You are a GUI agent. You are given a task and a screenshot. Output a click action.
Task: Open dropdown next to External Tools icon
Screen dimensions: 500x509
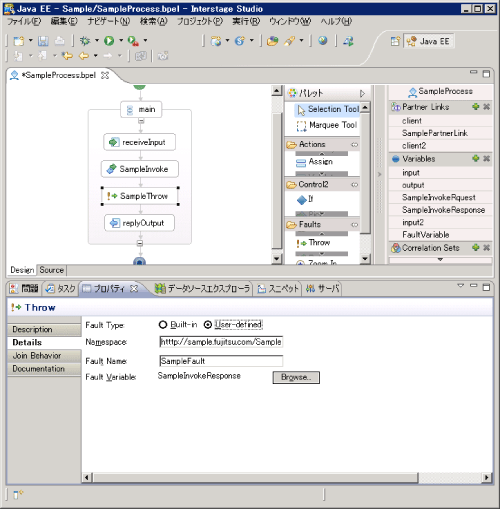coord(145,41)
